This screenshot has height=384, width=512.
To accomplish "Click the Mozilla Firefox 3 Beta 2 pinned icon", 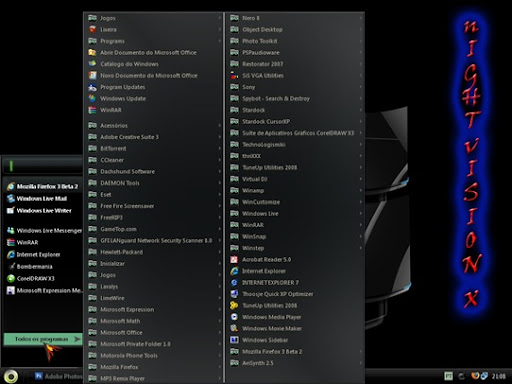I will tap(11, 187).
